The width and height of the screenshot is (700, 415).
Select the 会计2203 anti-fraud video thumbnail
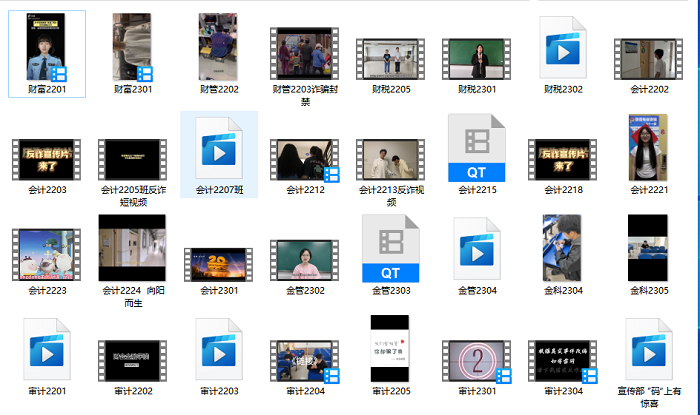tap(46, 160)
